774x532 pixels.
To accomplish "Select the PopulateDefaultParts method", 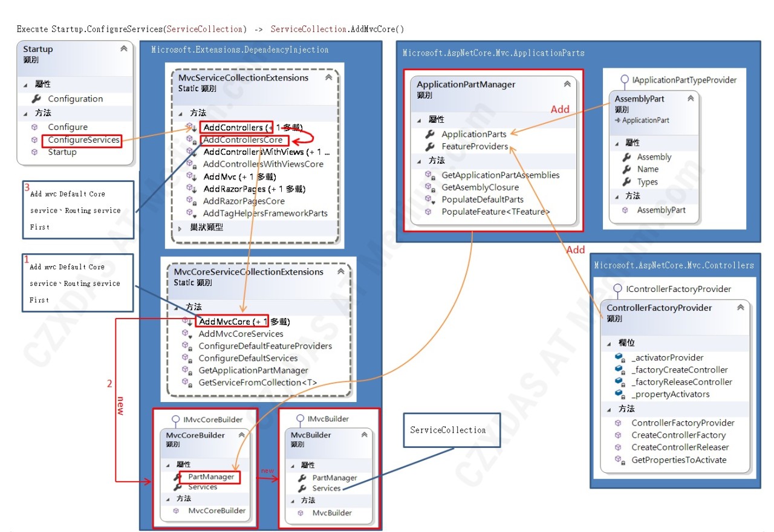I will 483,199.
